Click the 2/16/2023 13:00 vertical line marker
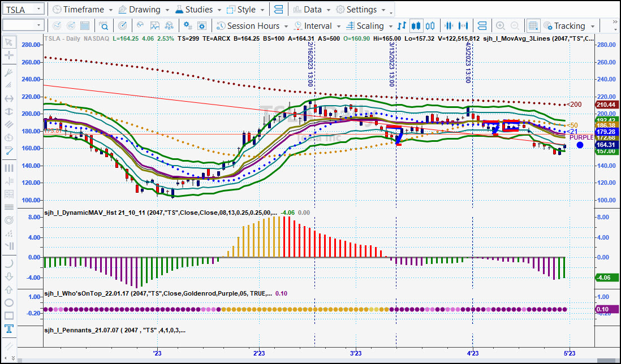621x364 pixels. 310,64
